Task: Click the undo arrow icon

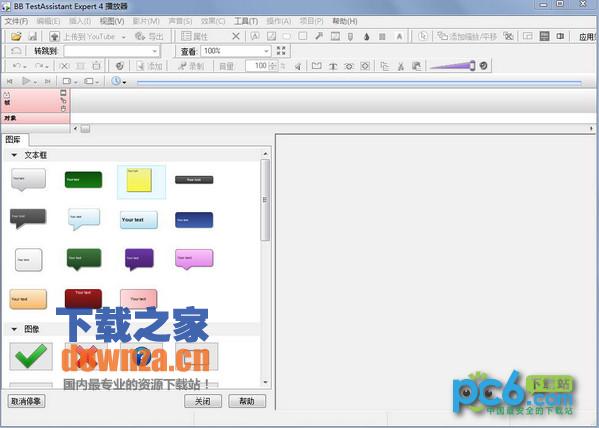Action: point(16,66)
